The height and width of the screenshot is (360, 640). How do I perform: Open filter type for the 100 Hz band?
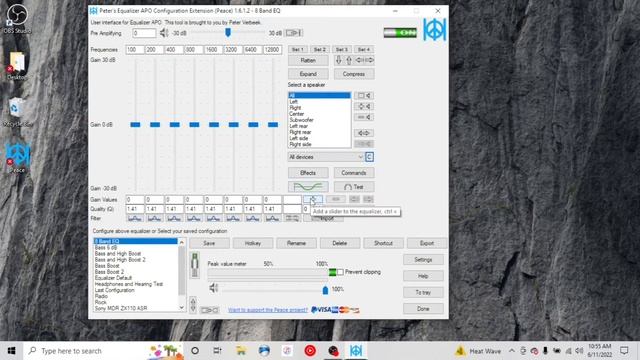click(x=135, y=218)
